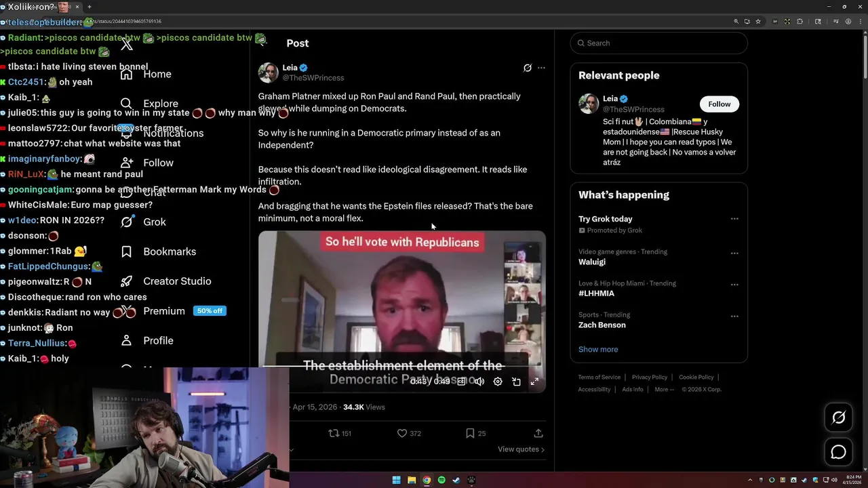Open the floating Grok button
868x488 pixels.
[838, 418]
